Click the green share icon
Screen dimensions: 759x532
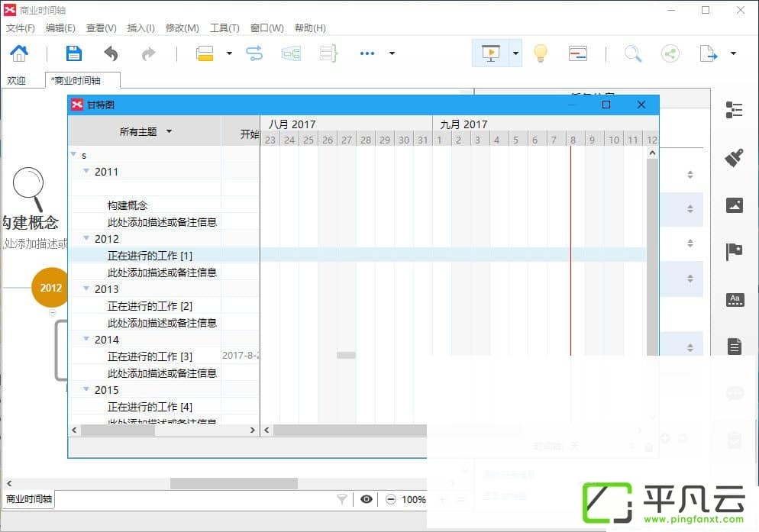click(670, 53)
